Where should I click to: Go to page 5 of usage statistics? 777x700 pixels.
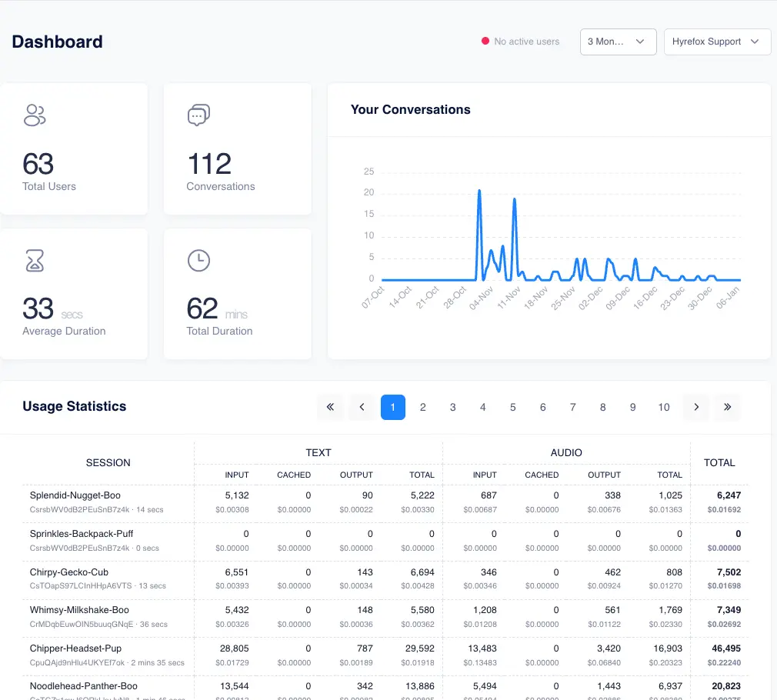tap(512, 407)
